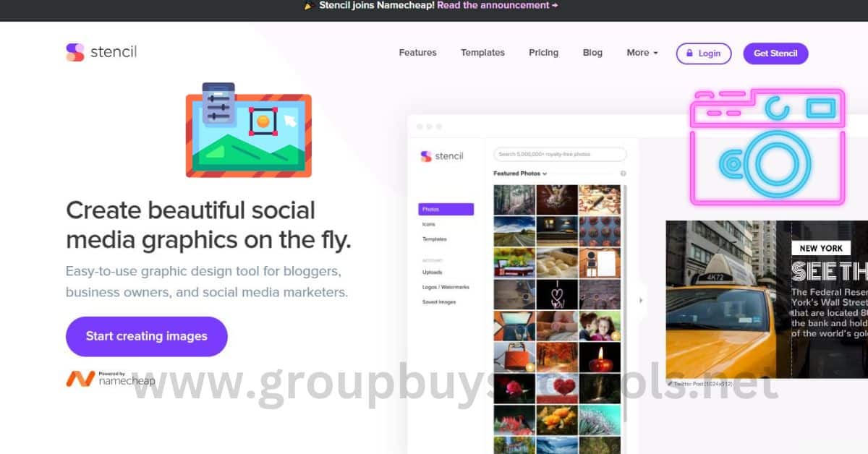Click the Start creating images button
868x454 pixels.
pyautogui.click(x=147, y=336)
